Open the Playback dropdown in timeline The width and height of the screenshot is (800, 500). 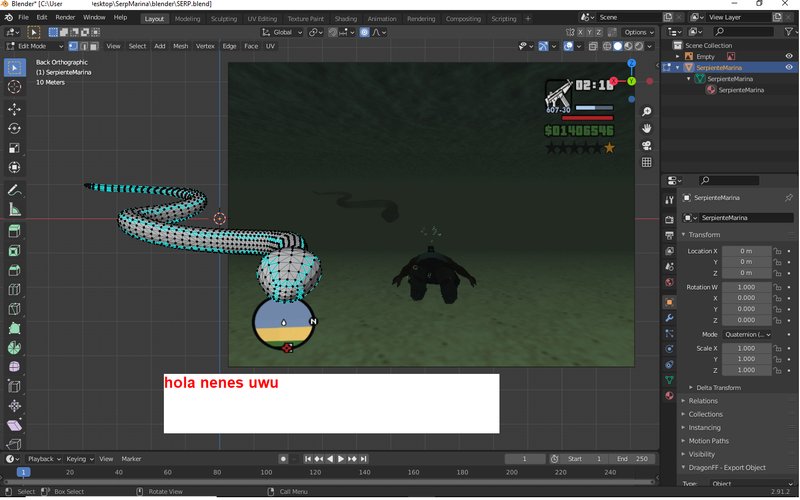pyautogui.click(x=44, y=459)
